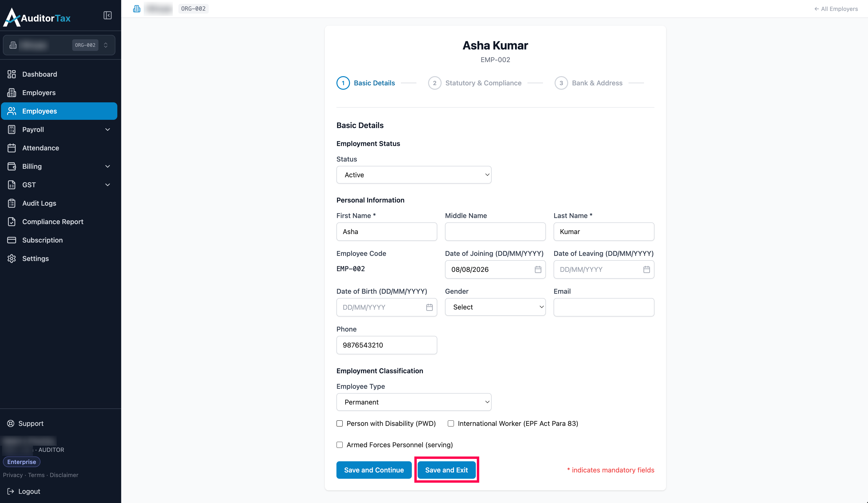Click the Employees people icon
The width and height of the screenshot is (868, 503).
12,111
